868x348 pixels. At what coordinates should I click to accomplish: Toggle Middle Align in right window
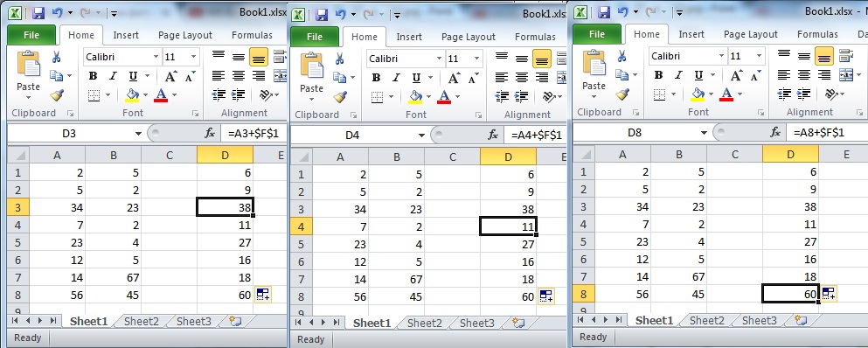point(804,57)
